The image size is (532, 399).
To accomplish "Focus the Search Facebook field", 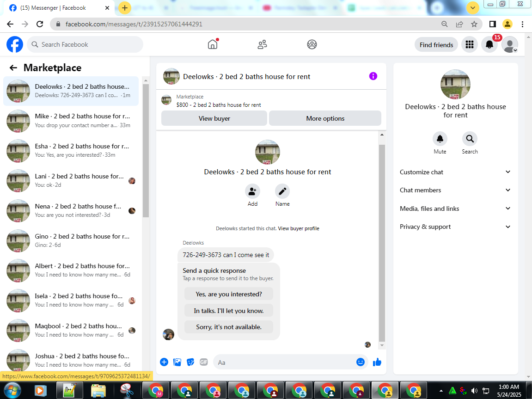I will [85, 44].
